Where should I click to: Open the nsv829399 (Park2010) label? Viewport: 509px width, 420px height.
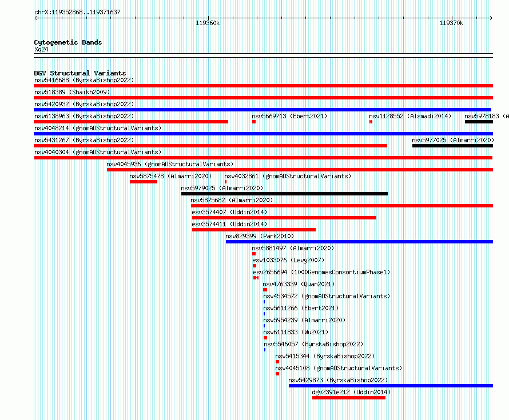pyautogui.click(x=260, y=236)
